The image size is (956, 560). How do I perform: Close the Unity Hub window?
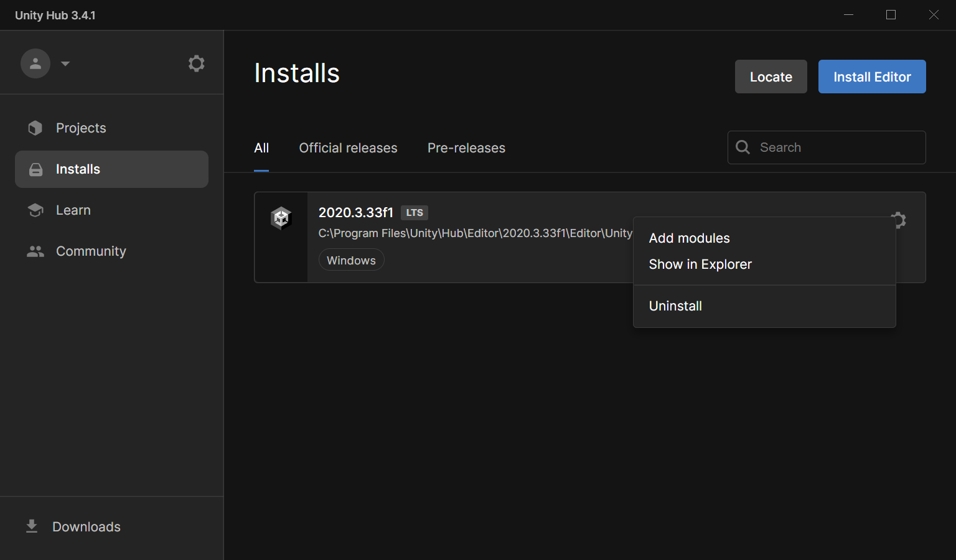(x=934, y=15)
